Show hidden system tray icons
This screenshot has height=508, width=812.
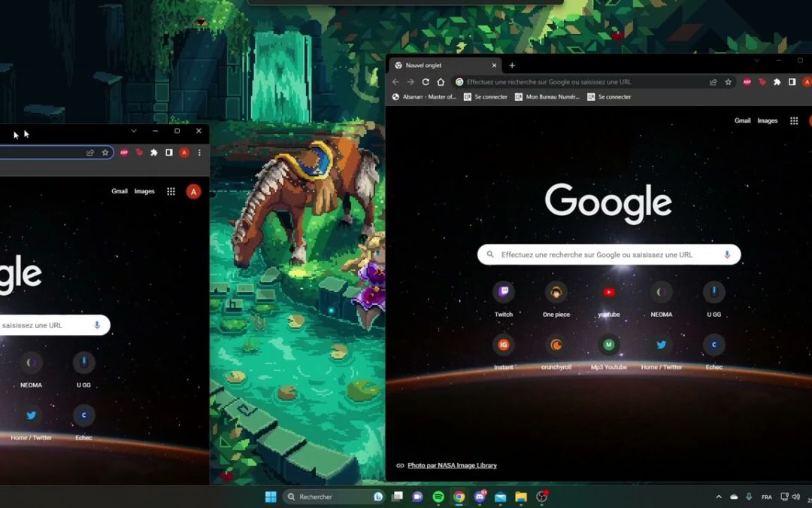point(719,497)
